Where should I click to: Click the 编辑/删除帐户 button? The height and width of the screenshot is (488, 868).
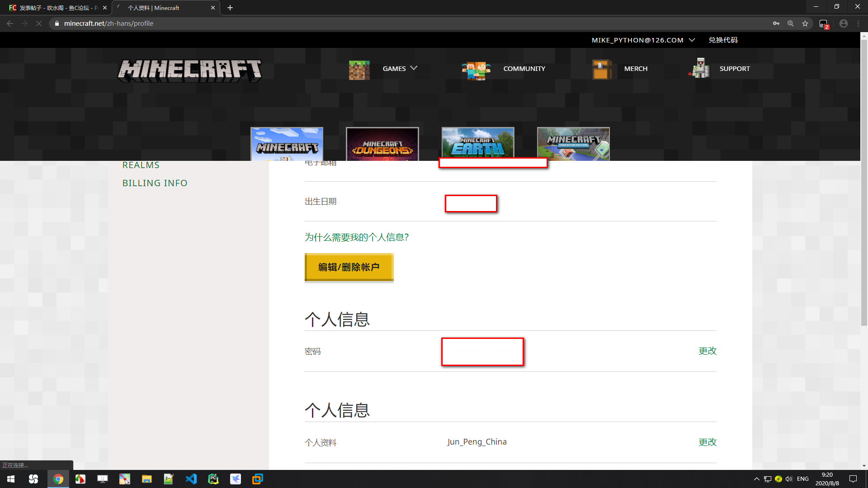pos(349,267)
